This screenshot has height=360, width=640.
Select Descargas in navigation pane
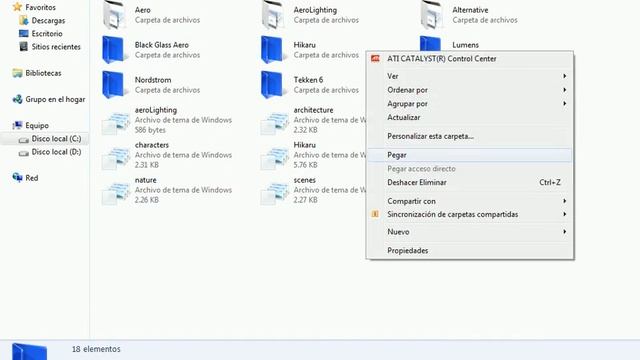pyautogui.click(x=48, y=20)
